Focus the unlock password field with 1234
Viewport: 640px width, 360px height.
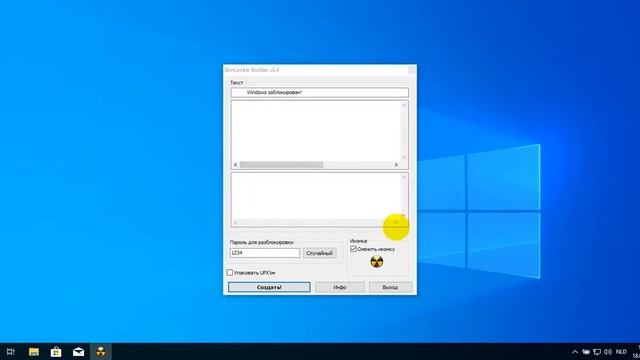pos(264,253)
